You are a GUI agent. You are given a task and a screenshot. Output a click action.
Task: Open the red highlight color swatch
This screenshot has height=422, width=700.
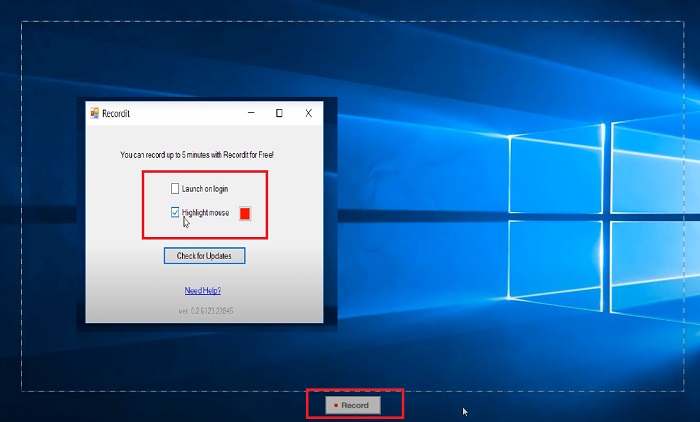[245, 213]
